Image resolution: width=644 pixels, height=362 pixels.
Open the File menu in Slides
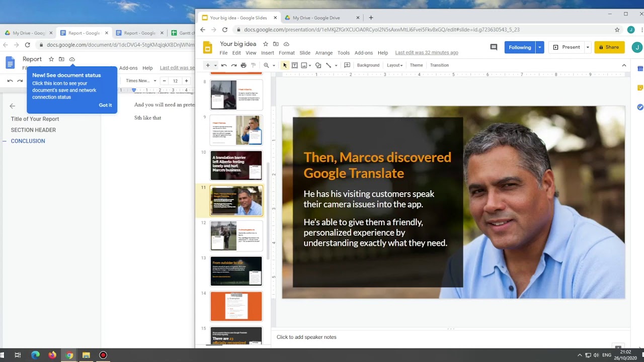(223, 53)
